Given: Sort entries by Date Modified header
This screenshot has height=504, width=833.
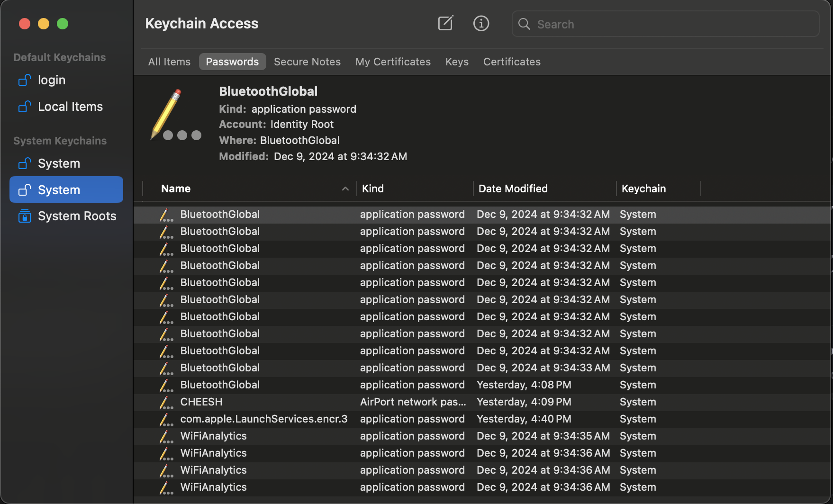Looking at the screenshot, I should coord(513,189).
